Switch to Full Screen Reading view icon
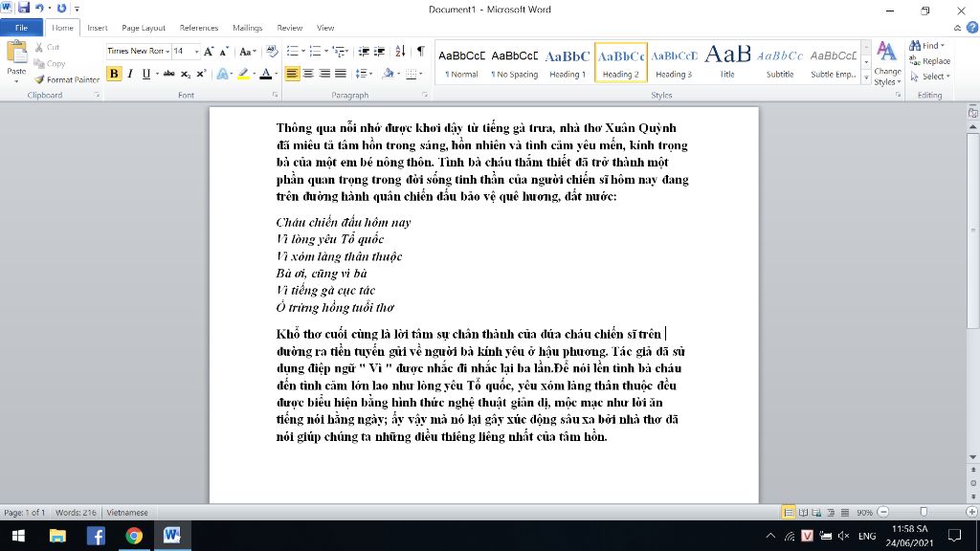This screenshot has width=980, height=551. click(x=803, y=513)
